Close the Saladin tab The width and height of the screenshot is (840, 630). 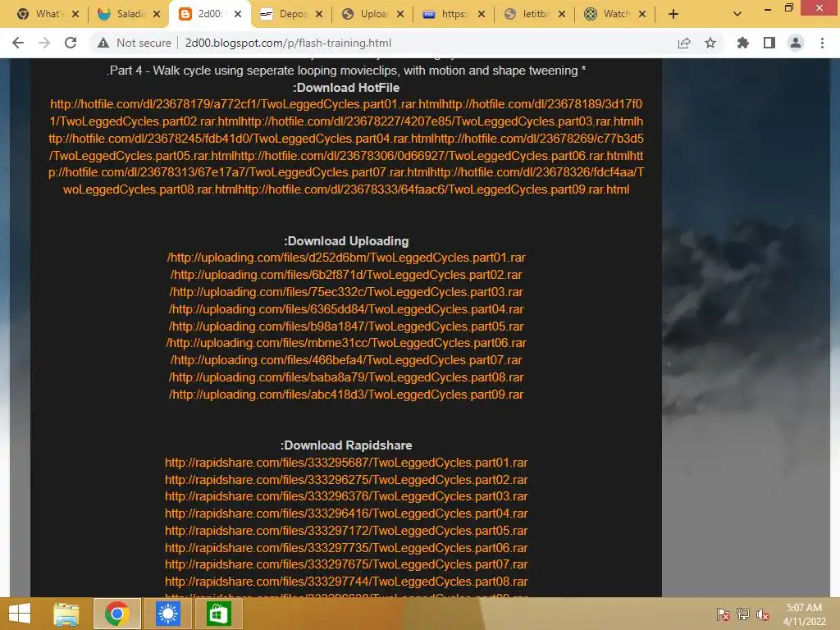[157, 15]
